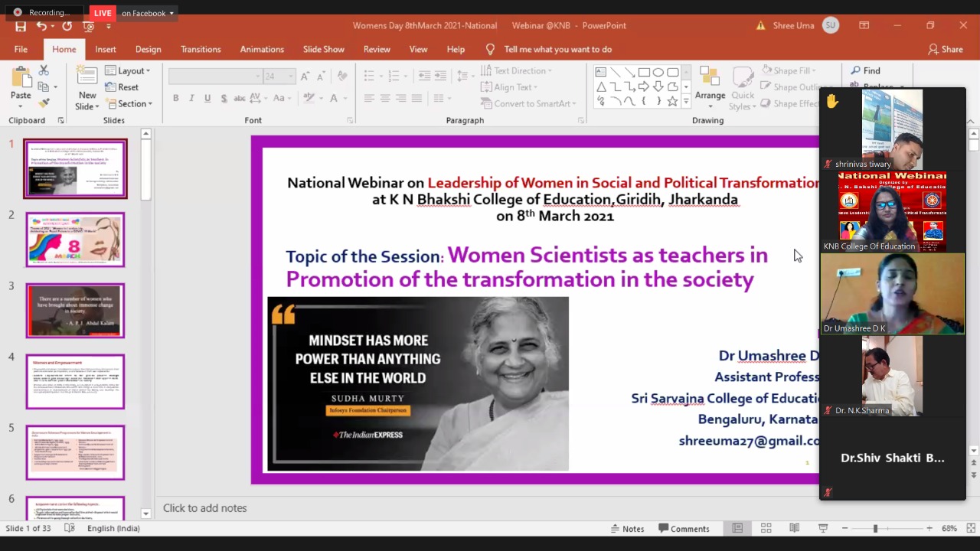Switch to the Transitions tab
Screen dimensions: 980x551
pos(201,49)
